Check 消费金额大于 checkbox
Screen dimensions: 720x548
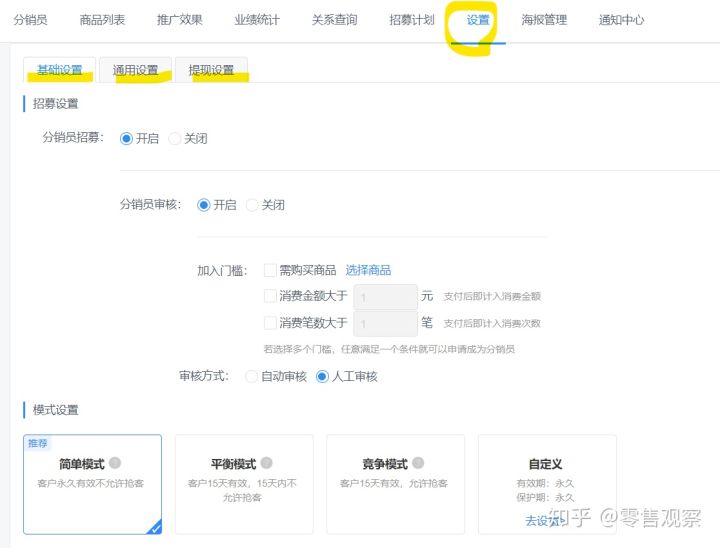point(270,296)
